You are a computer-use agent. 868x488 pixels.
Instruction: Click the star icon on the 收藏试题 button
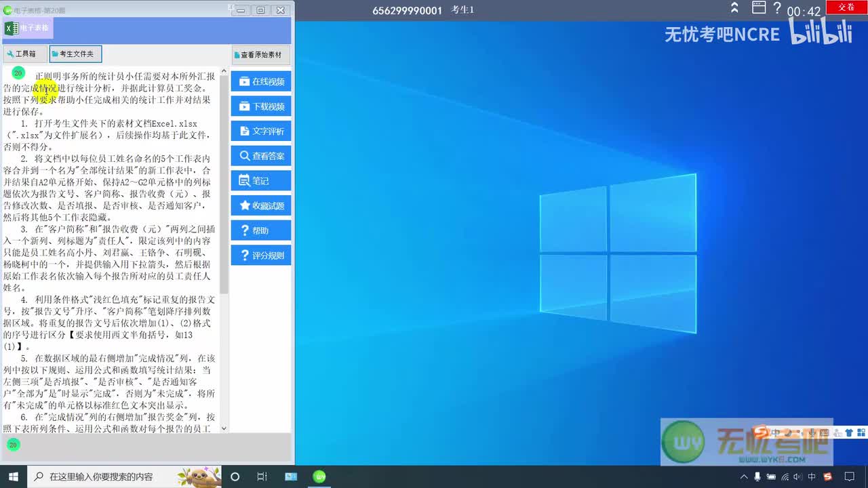(x=245, y=205)
